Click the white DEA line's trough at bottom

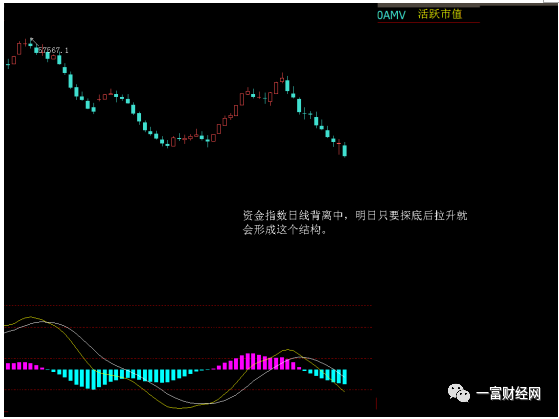(203, 403)
